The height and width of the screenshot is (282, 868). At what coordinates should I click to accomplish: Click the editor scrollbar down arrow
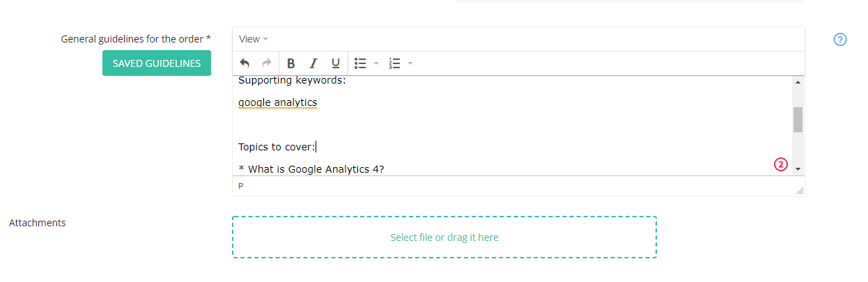click(798, 169)
